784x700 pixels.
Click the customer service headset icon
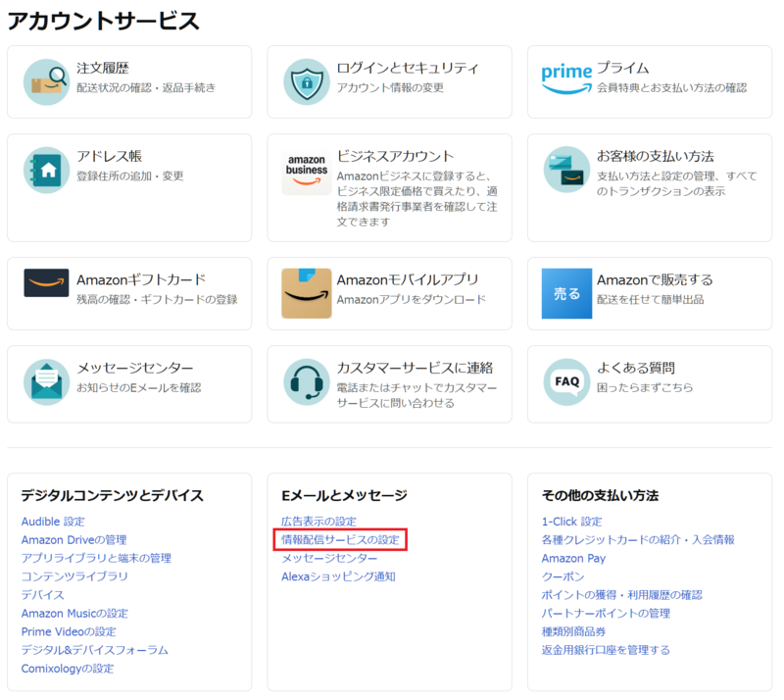point(307,381)
